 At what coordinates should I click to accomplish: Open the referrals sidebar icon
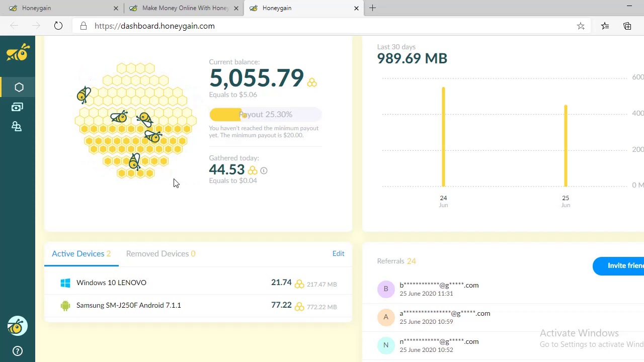[17, 127]
